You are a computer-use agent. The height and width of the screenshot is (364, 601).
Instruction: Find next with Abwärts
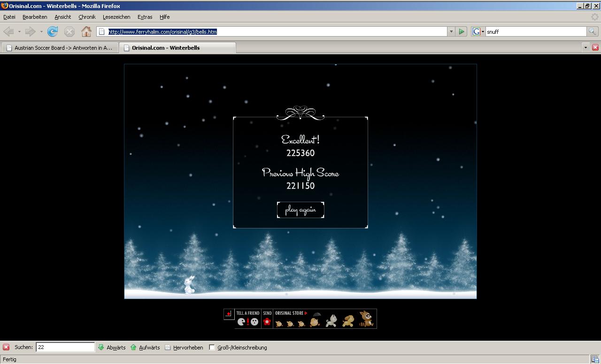point(112,348)
